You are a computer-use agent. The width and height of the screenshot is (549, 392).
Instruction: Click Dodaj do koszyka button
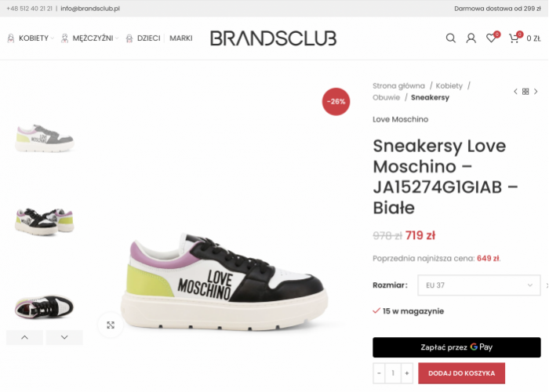(461, 373)
